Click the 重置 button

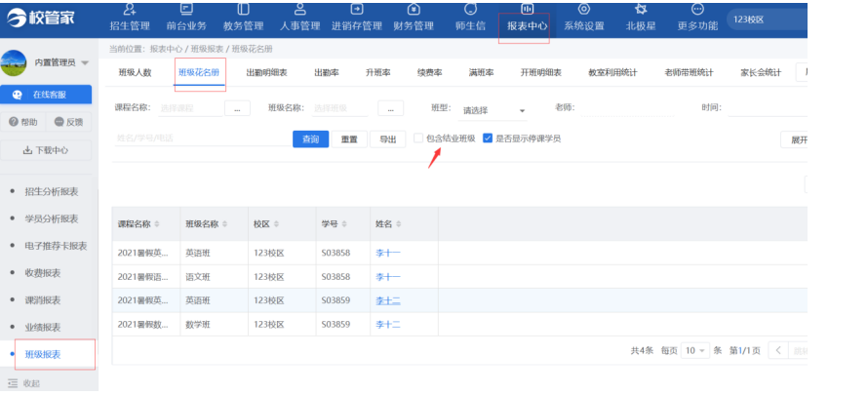tap(349, 139)
